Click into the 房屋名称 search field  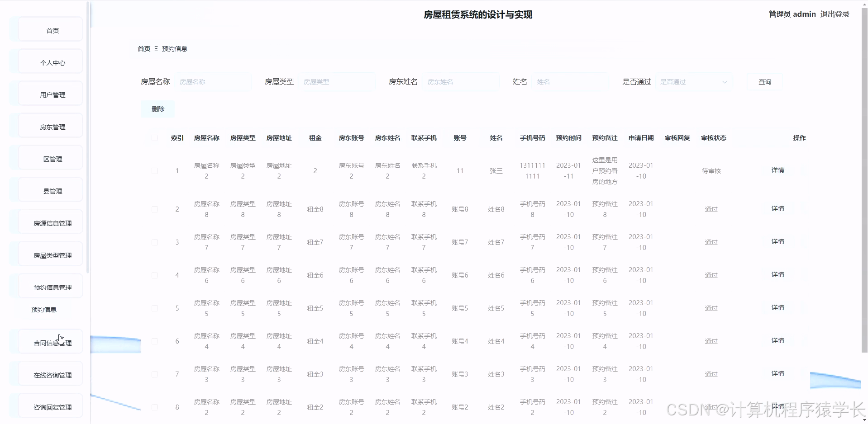pyautogui.click(x=213, y=82)
